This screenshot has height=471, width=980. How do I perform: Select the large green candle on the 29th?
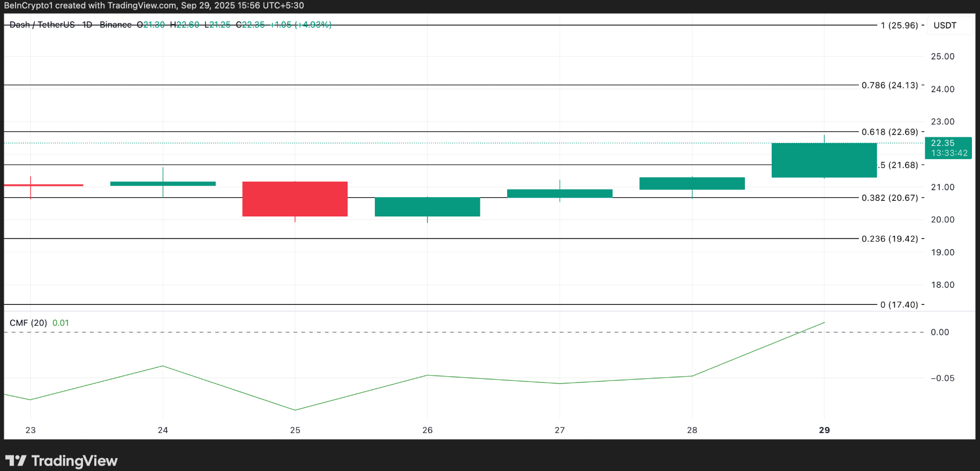(x=824, y=160)
